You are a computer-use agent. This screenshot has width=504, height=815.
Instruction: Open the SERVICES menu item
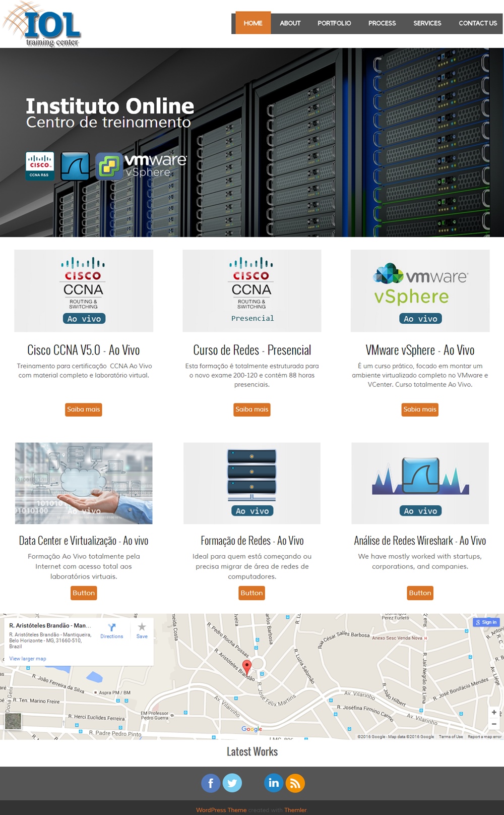427,23
